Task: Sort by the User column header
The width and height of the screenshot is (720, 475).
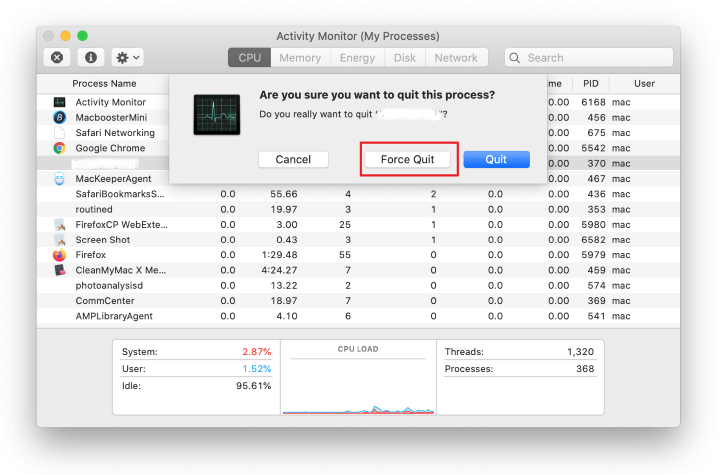Action: [644, 84]
